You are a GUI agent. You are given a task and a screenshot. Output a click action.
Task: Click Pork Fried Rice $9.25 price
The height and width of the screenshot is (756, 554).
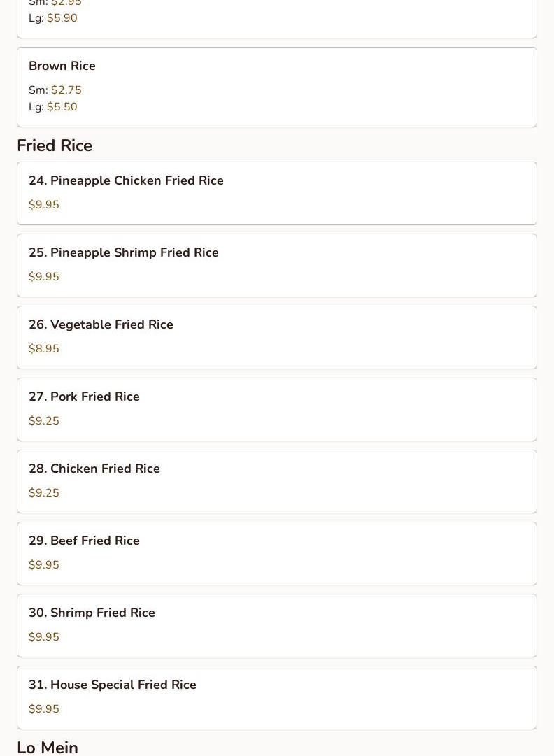[x=44, y=421]
